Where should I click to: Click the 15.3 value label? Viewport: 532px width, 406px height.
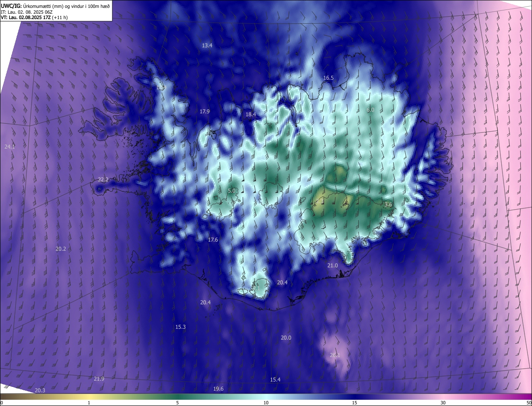coord(180,327)
